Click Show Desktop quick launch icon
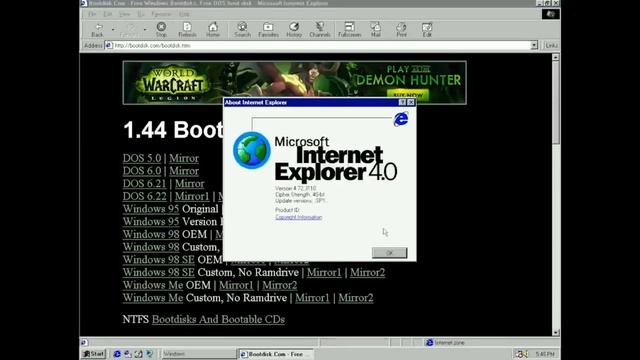Screen dimensions: 640x360 [139, 354]
